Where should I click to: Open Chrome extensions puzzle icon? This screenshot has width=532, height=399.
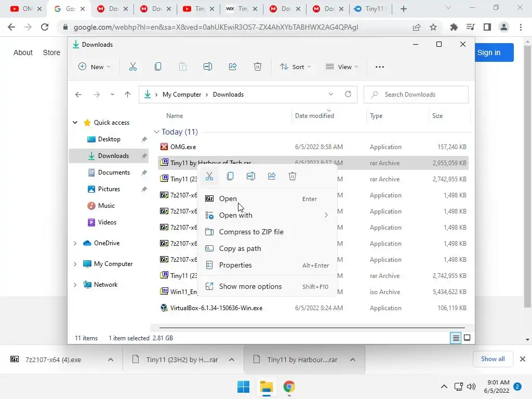tap(454, 27)
